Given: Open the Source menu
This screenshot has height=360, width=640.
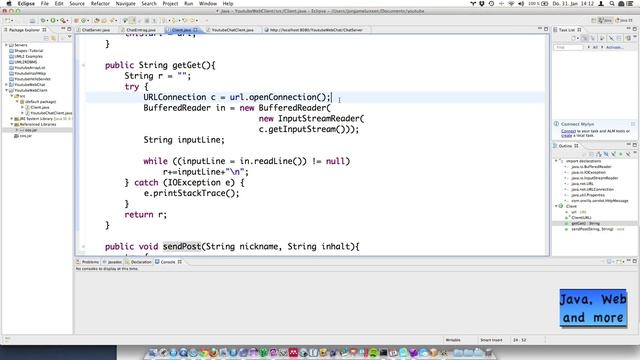Looking at the screenshot, I should 77,3.
